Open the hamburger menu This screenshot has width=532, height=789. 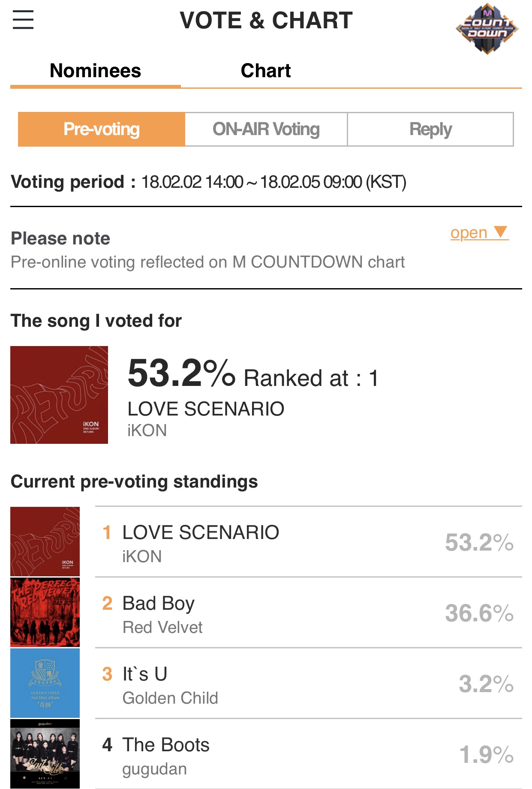pyautogui.click(x=23, y=20)
